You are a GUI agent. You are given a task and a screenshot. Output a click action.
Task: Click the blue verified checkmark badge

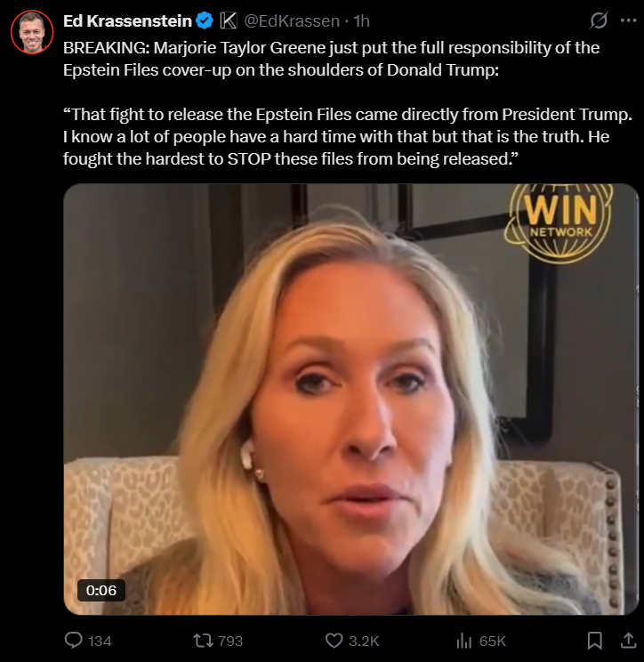205,20
